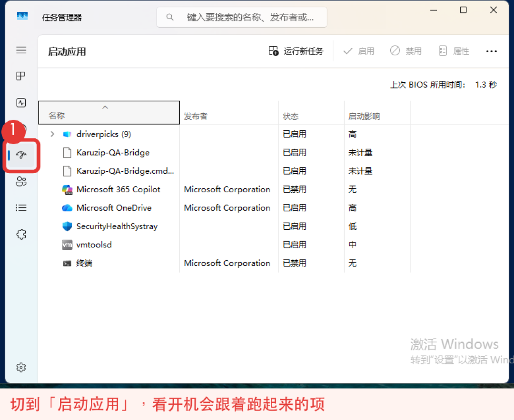Open Task Manager settings gear
Screen dimensions: 514x420
(21, 367)
